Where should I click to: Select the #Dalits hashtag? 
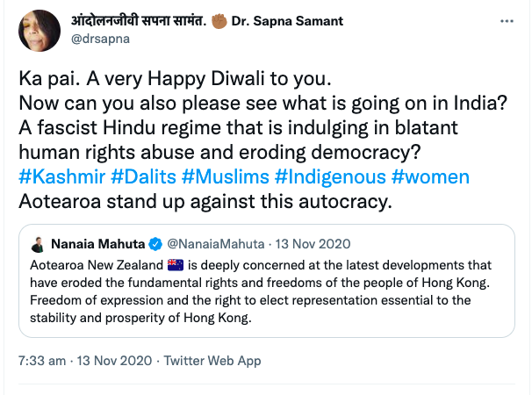[x=141, y=176]
